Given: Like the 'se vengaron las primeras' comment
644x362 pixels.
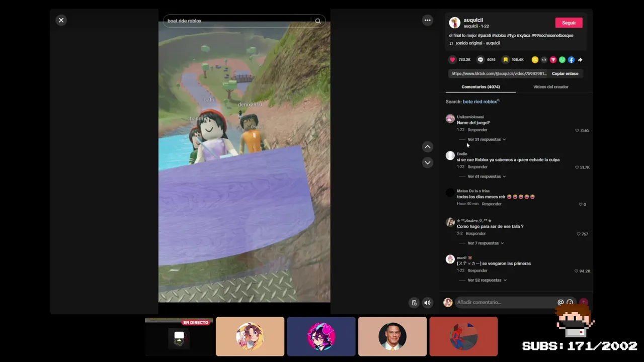Looking at the screenshot, I should (x=577, y=271).
